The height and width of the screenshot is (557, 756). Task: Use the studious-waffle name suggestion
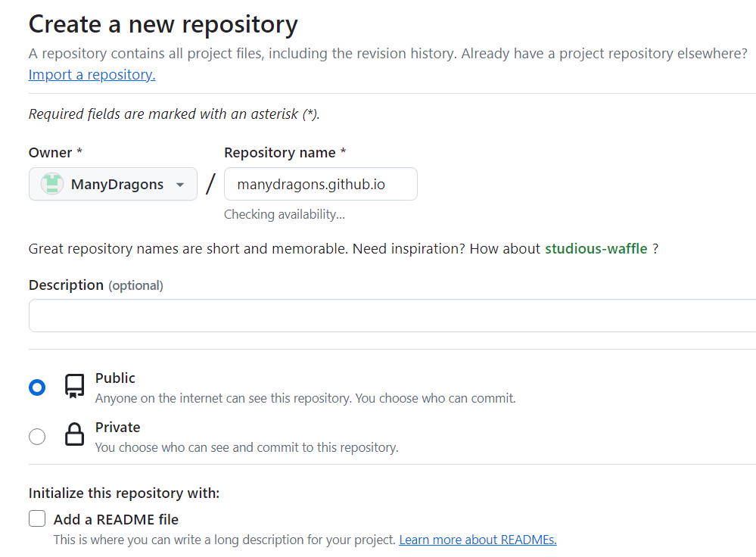pos(596,248)
